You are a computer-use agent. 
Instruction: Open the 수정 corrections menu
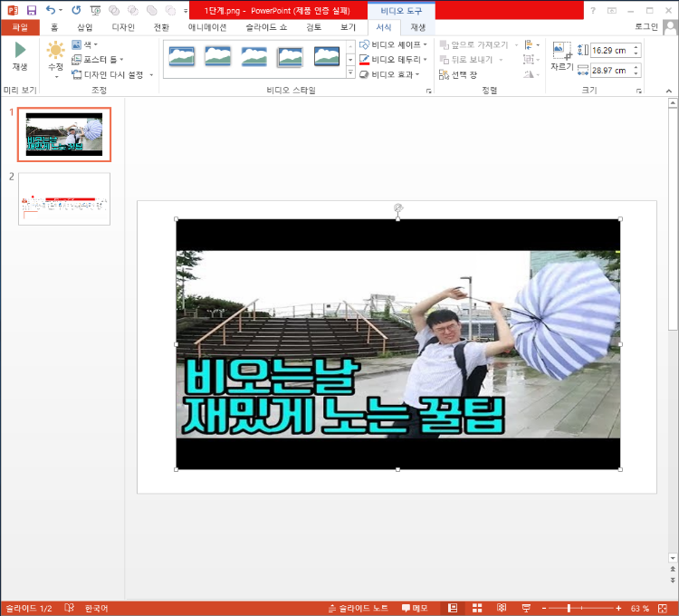[x=56, y=60]
